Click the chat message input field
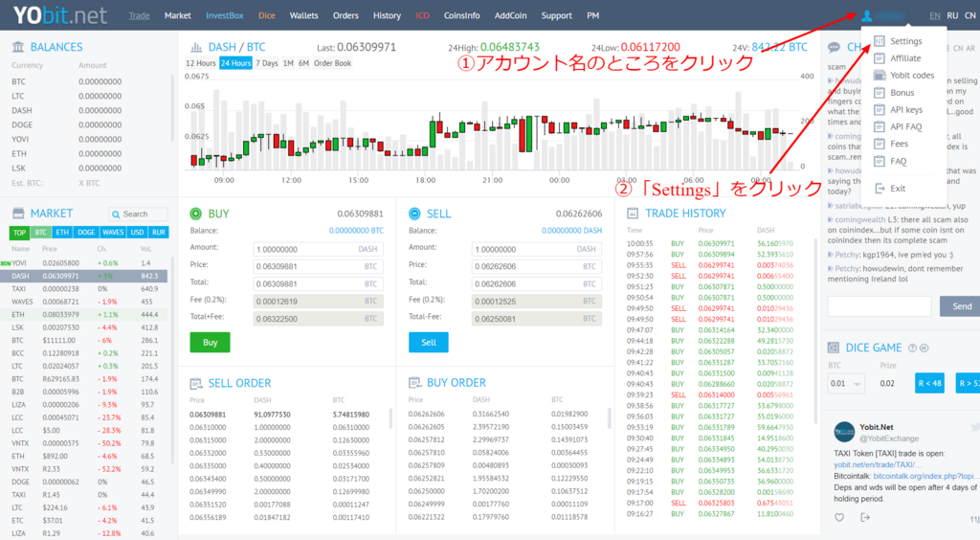Screen dimensions: 980x540 (879, 306)
